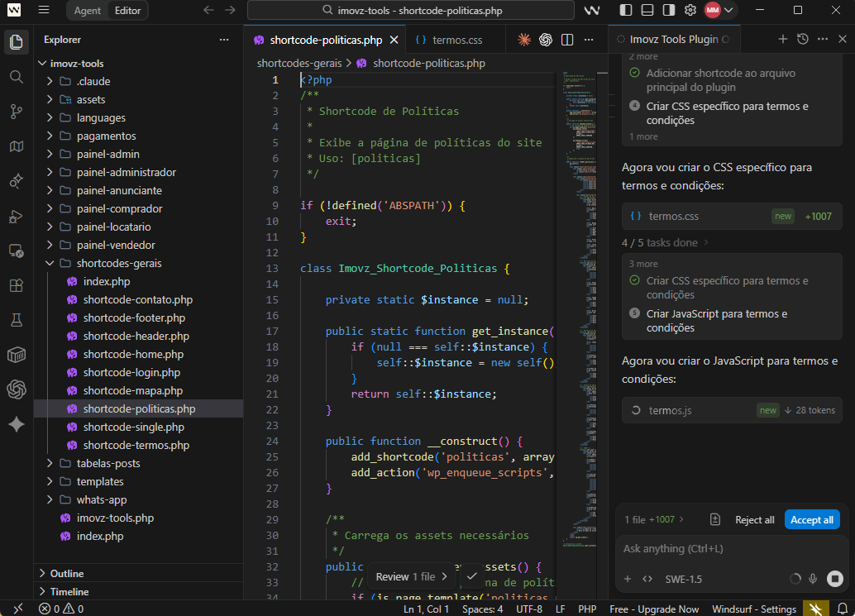Collapse the shortcodes-gerais folder
Screen dimensions: 855x616
[118, 263]
